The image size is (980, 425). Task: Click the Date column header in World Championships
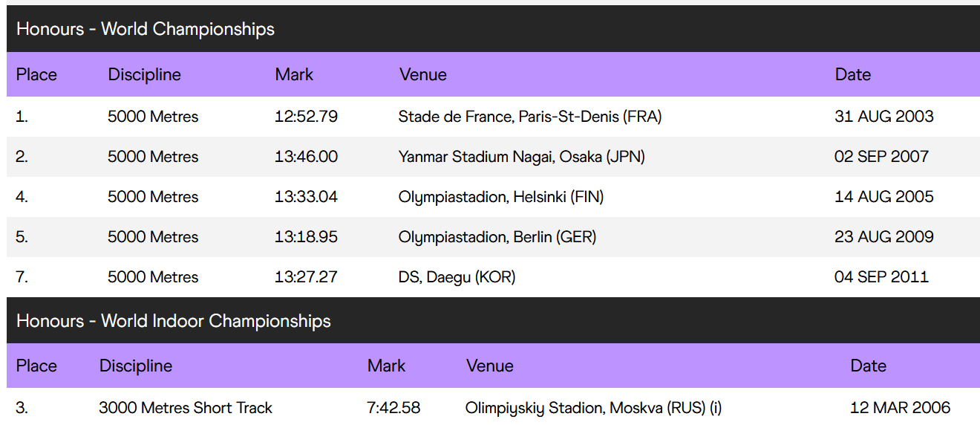pyautogui.click(x=853, y=74)
